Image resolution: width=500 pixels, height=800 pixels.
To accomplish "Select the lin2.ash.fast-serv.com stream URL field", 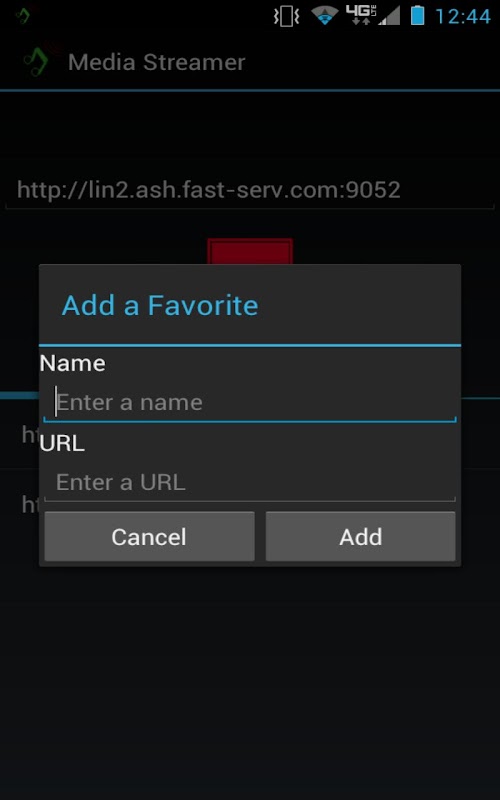I will point(250,190).
